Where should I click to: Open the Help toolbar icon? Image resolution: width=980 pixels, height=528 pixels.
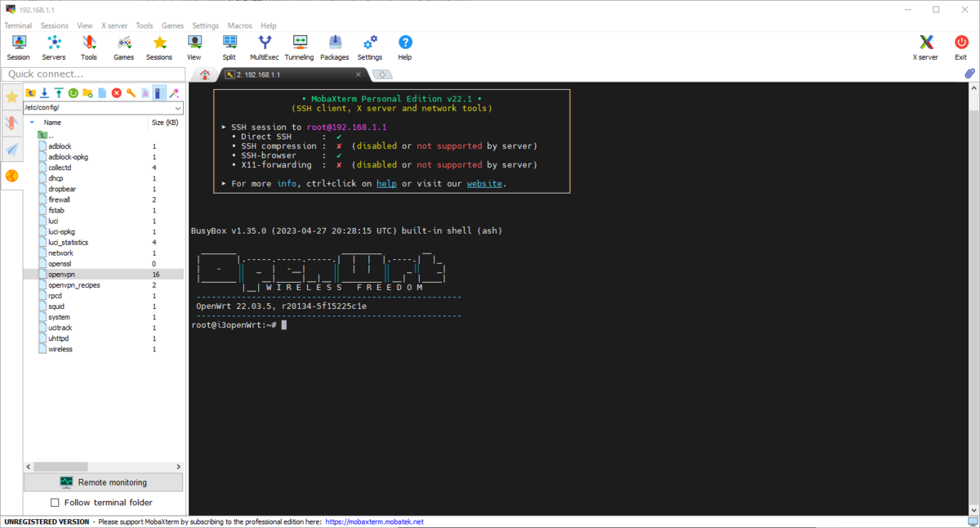point(405,47)
